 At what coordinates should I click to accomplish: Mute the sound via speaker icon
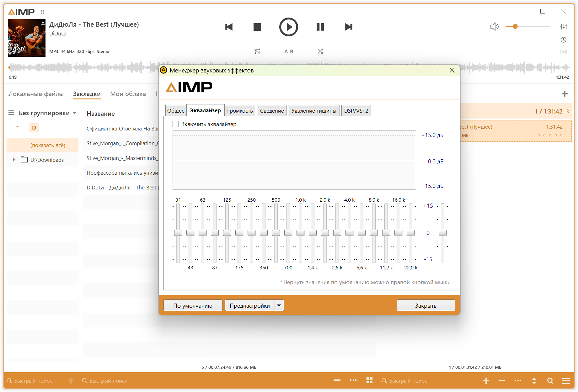(495, 27)
